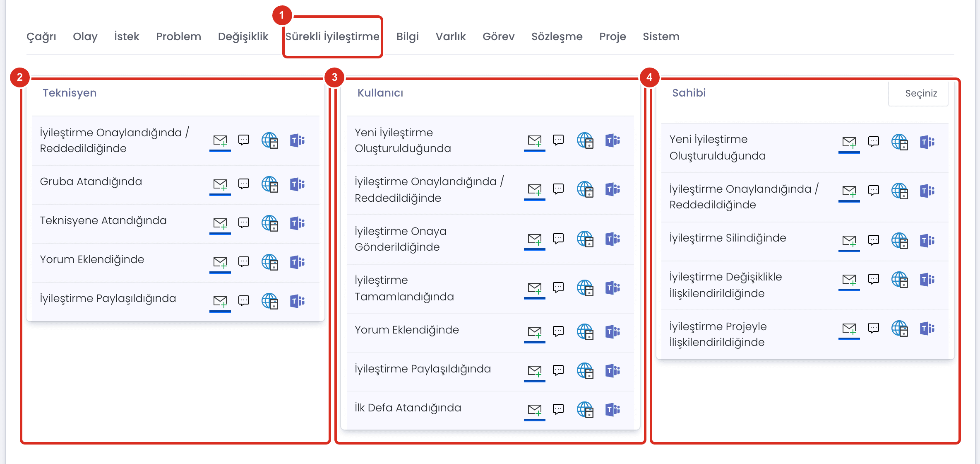Click the Kullanıcı panel heading
This screenshot has height=464, width=980.
(380, 93)
